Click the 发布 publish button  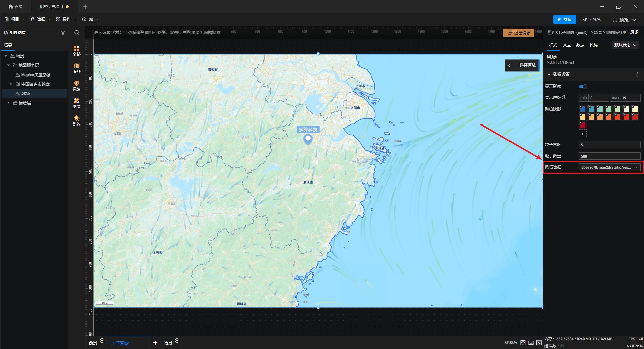coord(565,19)
